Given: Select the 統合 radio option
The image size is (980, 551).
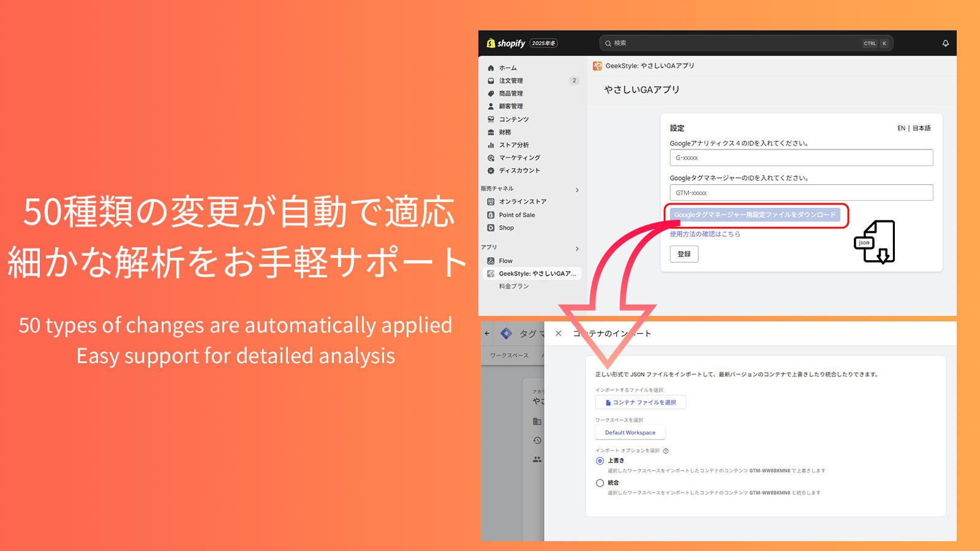Looking at the screenshot, I should coord(600,483).
